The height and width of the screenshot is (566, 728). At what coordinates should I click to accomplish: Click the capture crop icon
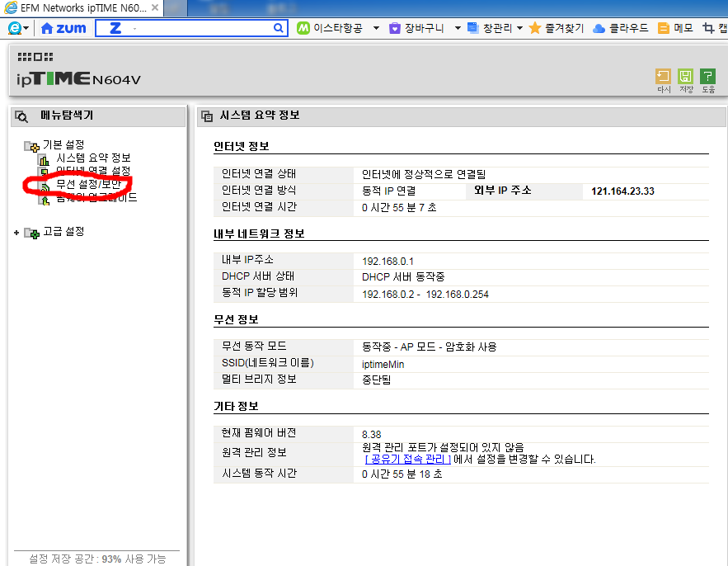(708, 28)
